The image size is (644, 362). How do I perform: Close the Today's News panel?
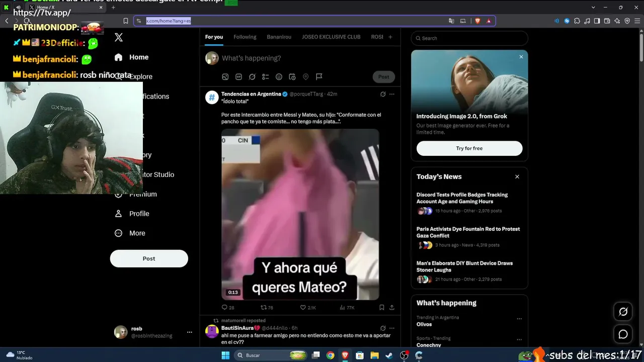[x=517, y=177]
